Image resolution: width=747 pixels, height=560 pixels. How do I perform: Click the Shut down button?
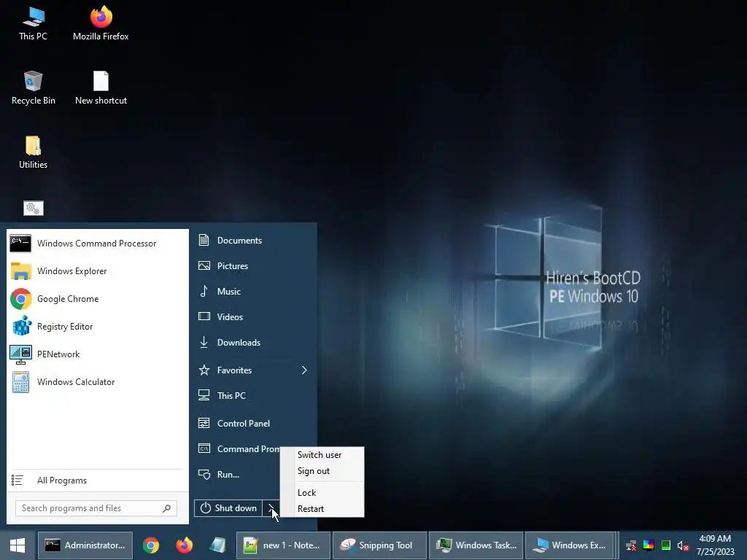pyautogui.click(x=228, y=508)
